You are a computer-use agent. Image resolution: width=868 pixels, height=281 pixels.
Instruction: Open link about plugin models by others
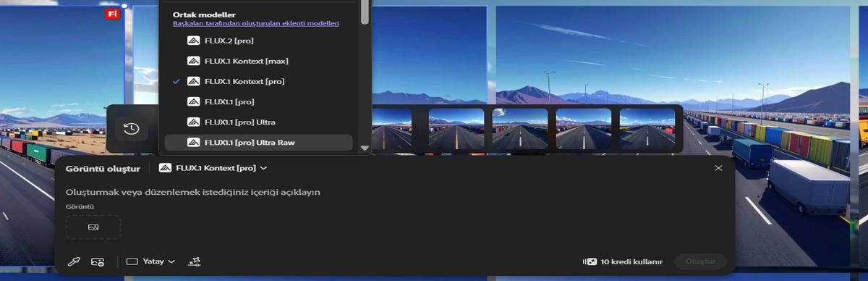[256, 24]
